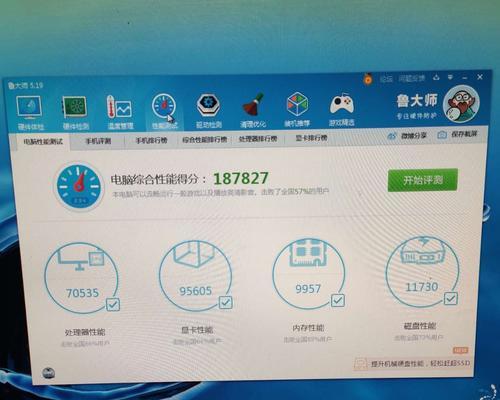
Task: Open the 硬件检测 hardware detection icon
Action: (75, 112)
